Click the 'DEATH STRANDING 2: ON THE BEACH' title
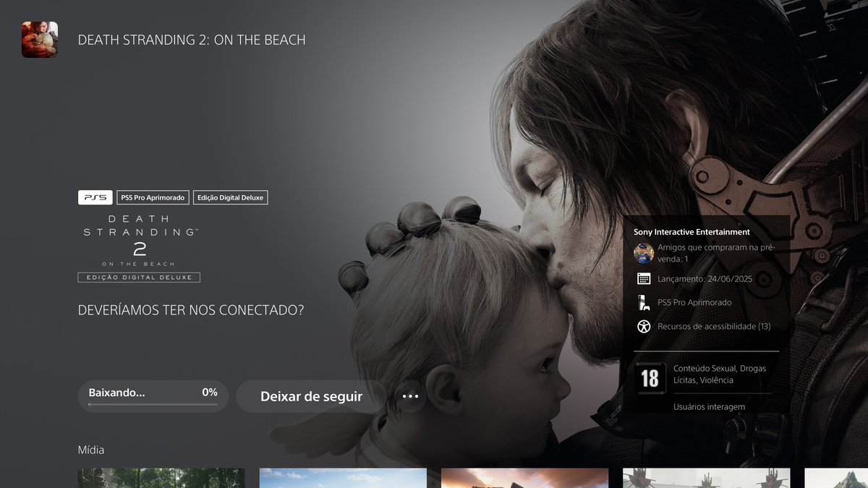The height and width of the screenshot is (488, 868). click(192, 40)
